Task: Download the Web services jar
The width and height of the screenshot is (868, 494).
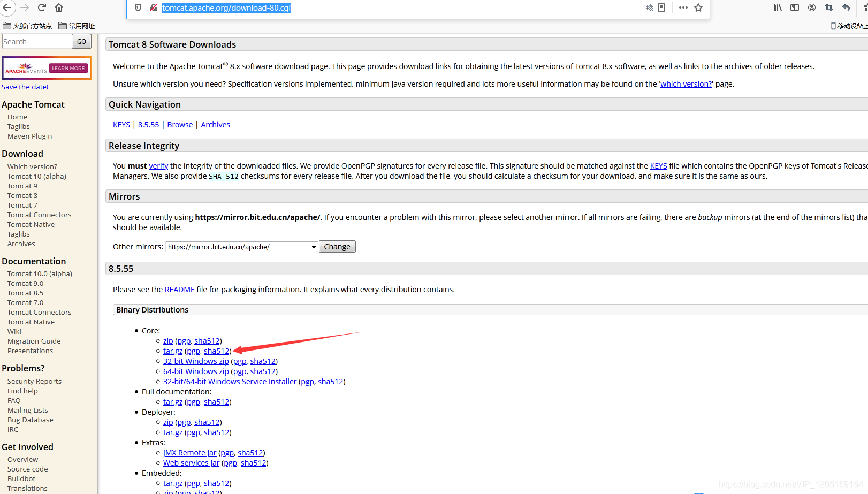Action: pyautogui.click(x=191, y=463)
